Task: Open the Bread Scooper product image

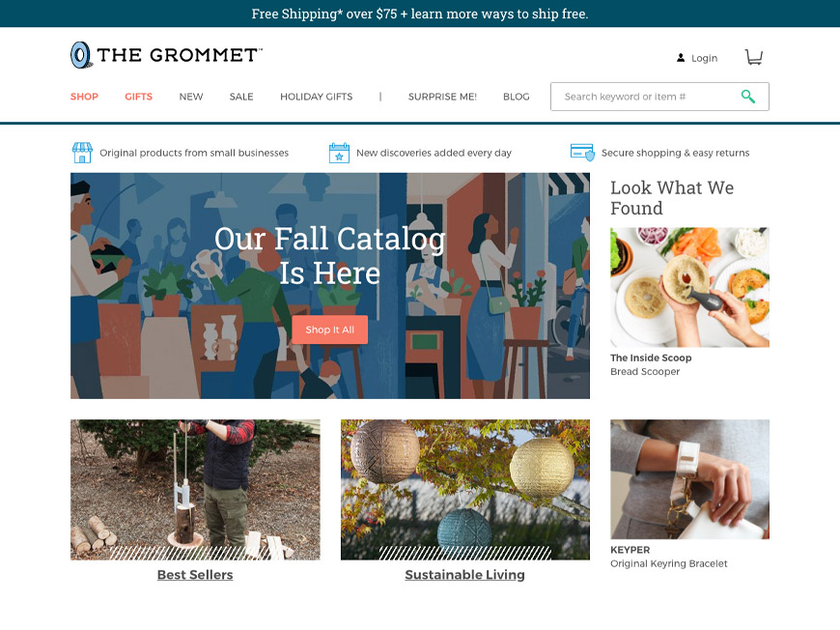Action: pos(689,287)
